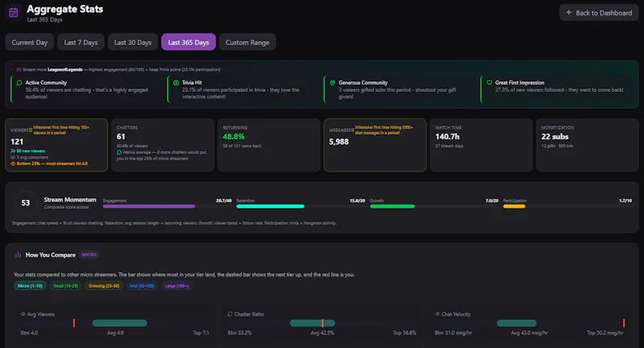Click the 'Top 50.2 msg/hr' label

point(605,333)
